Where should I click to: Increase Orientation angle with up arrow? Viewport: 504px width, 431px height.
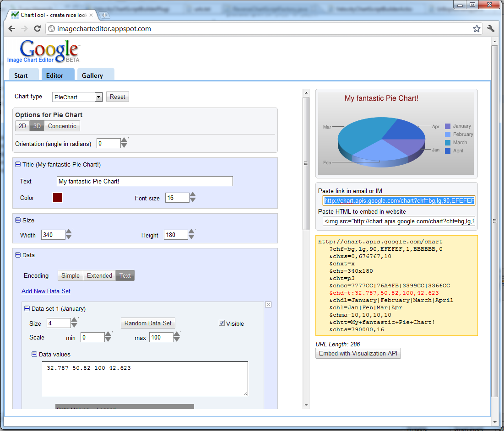(124, 140)
